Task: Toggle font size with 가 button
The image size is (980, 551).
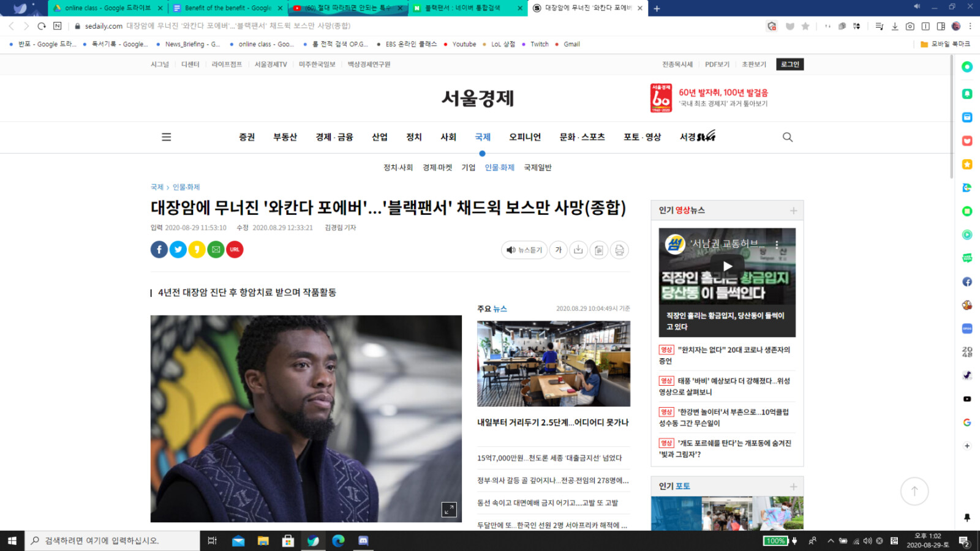Action: tap(559, 250)
